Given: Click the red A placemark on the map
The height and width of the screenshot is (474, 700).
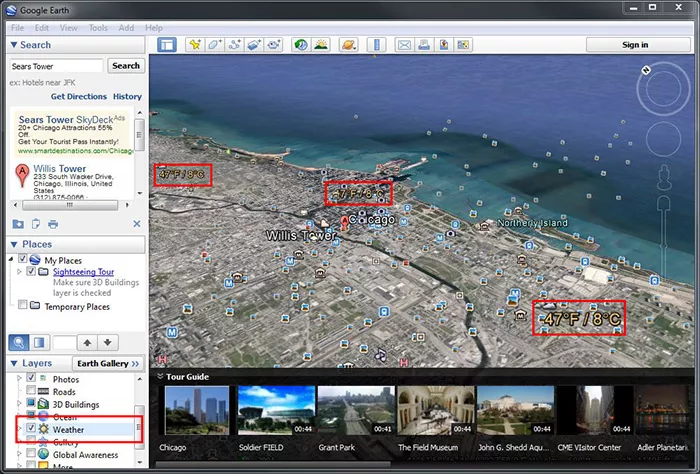Looking at the screenshot, I should coord(344,223).
